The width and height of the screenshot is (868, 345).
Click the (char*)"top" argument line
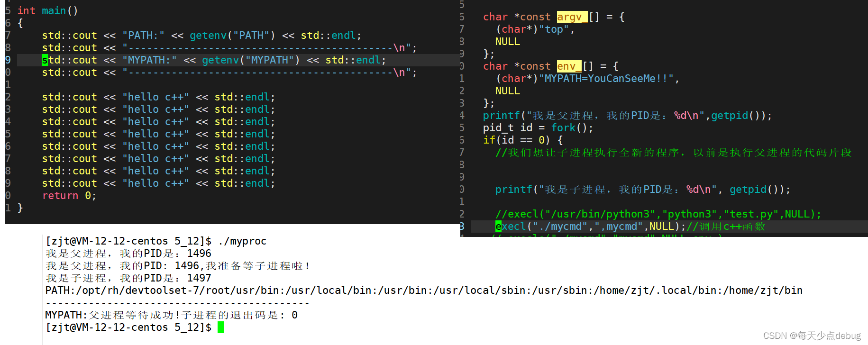point(535,29)
